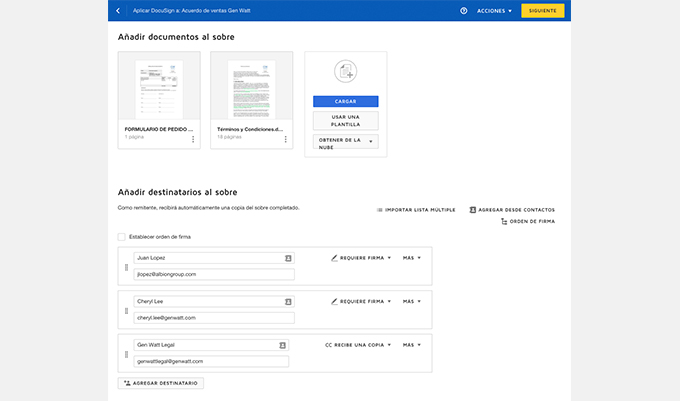Open MAS menu for Gen Watt Legal
The width and height of the screenshot is (680, 401).
411,345
